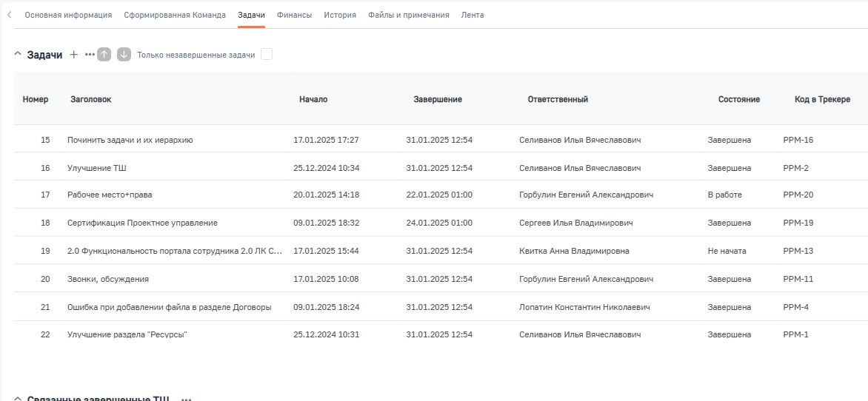Sort by the Ответственный column header
This screenshot has height=401, width=868.
click(x=558, y=100)
